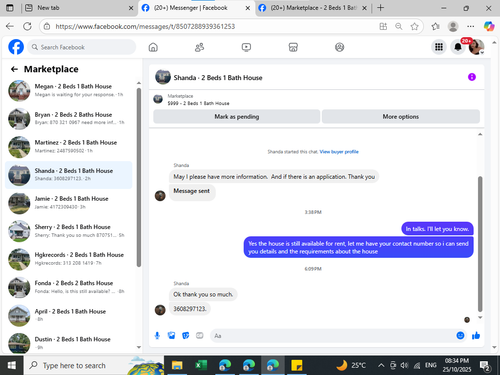
Task: Open Dustin - 2 Beds 1 Bath House chat
Action: (x=69, y=343)
